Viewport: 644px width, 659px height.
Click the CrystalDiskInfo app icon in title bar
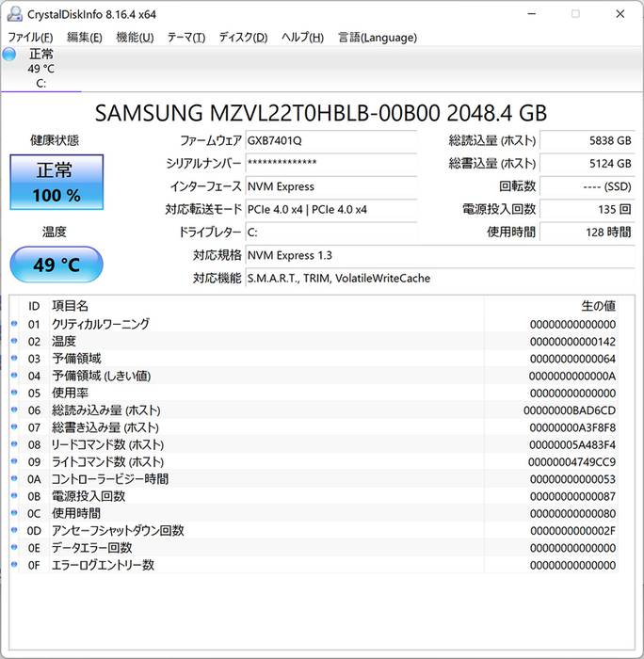click(x=15, y=14)
